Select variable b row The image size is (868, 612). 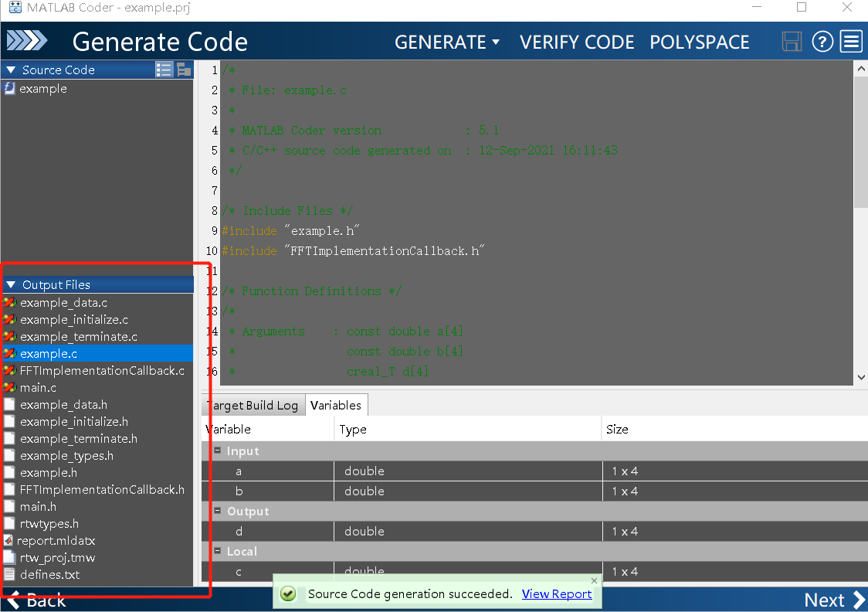click(x=534, y=491)
